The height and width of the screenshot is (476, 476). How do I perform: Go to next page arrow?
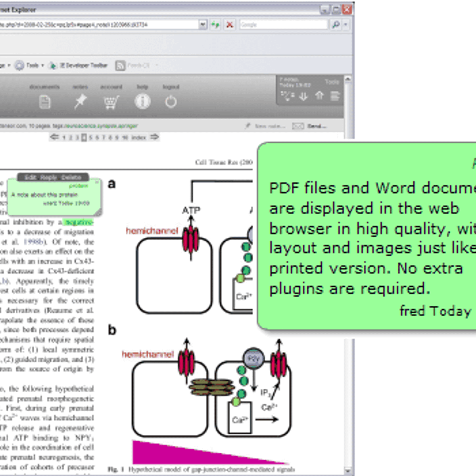[x=154, y=137]
